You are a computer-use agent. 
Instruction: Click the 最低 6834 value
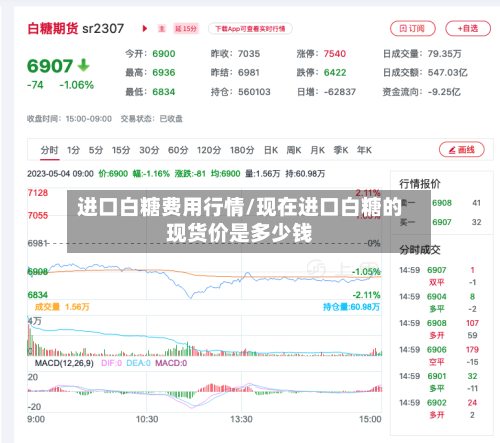click(x=164, y=92)
